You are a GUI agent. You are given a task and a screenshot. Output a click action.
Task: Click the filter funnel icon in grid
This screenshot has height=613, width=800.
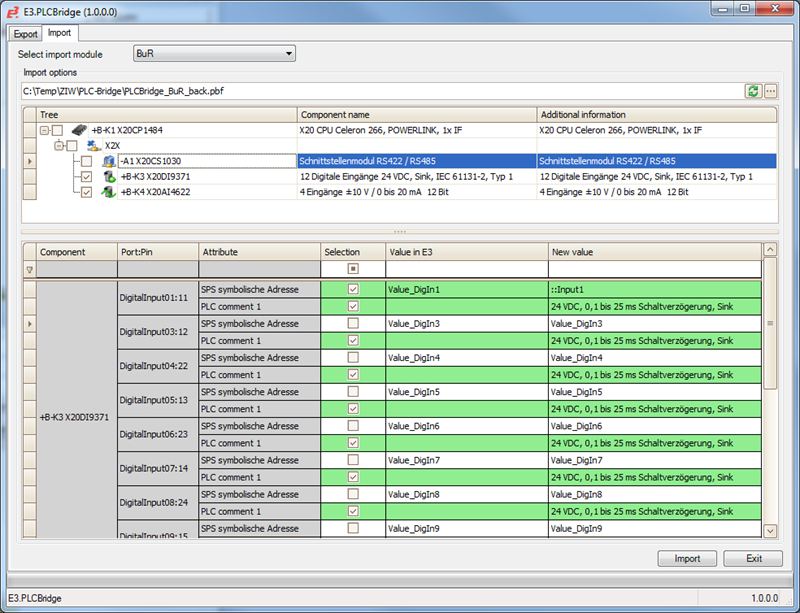pos(29,270)
